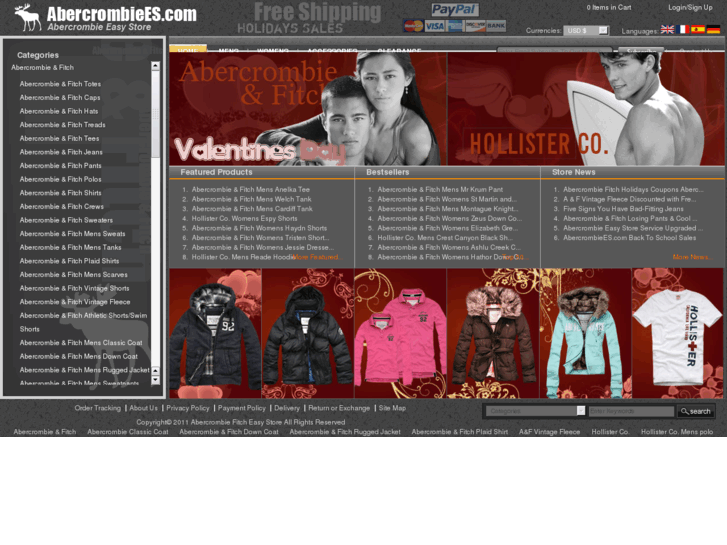Screen dimensions: 727x545
Task: Open the ACCESSORIES navigation tab
Action: point(332,50)
